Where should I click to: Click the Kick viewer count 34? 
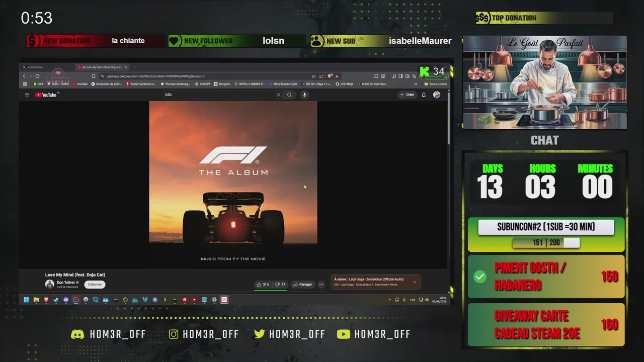(432, 72)
